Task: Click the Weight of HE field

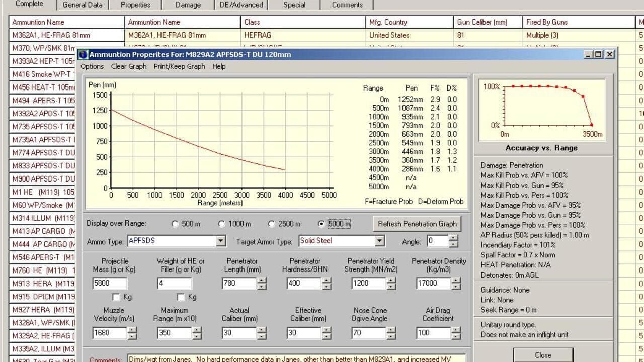Action: point(175,283)
